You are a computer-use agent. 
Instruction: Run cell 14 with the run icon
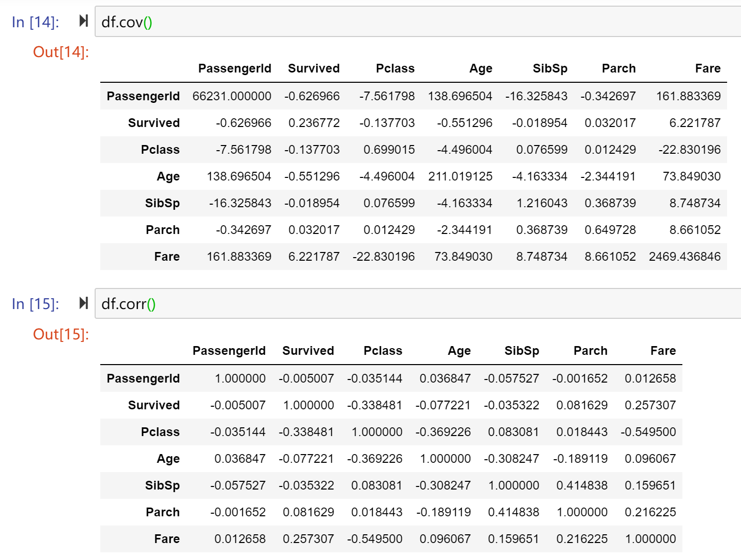(83, 21)
